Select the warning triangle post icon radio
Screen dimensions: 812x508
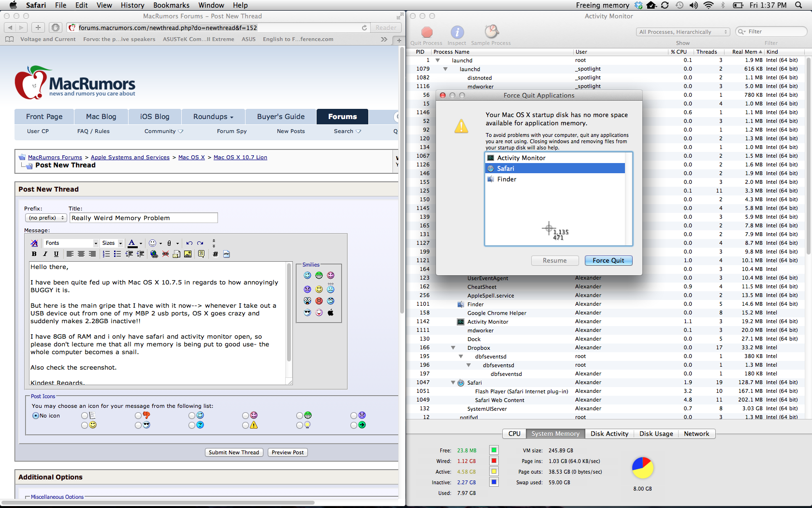[x=246, y=425]
